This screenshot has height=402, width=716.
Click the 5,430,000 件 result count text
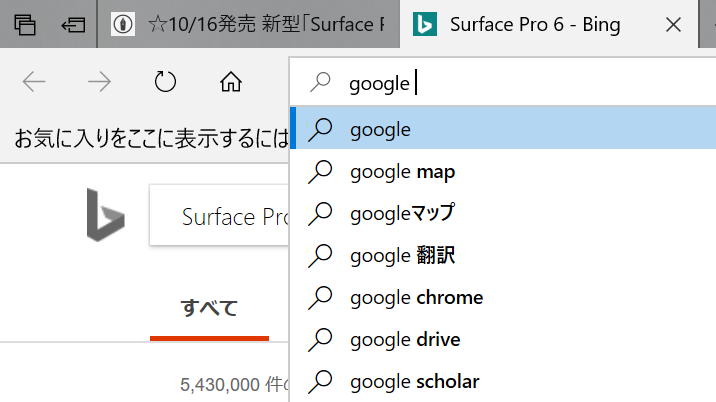[235, 385]
